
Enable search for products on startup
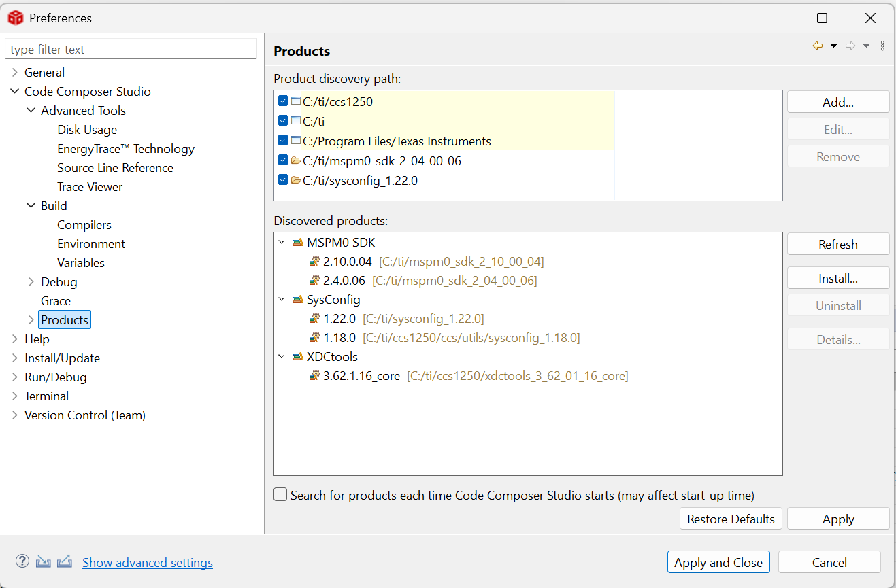(280, 495)
